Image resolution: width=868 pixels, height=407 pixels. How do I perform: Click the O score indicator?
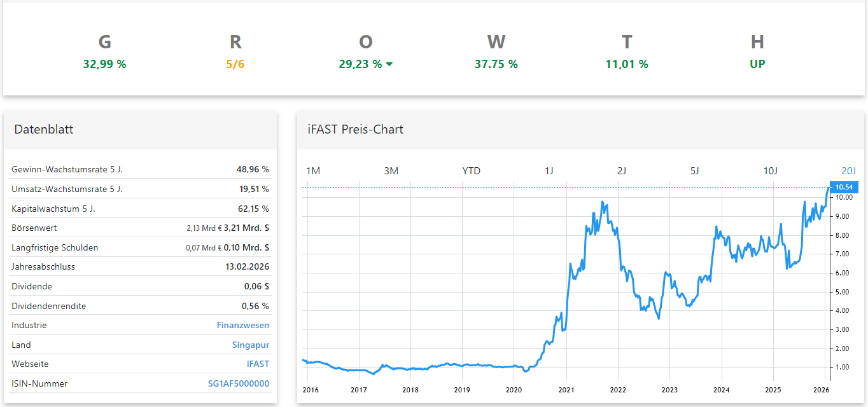click(x=366, y=41)
